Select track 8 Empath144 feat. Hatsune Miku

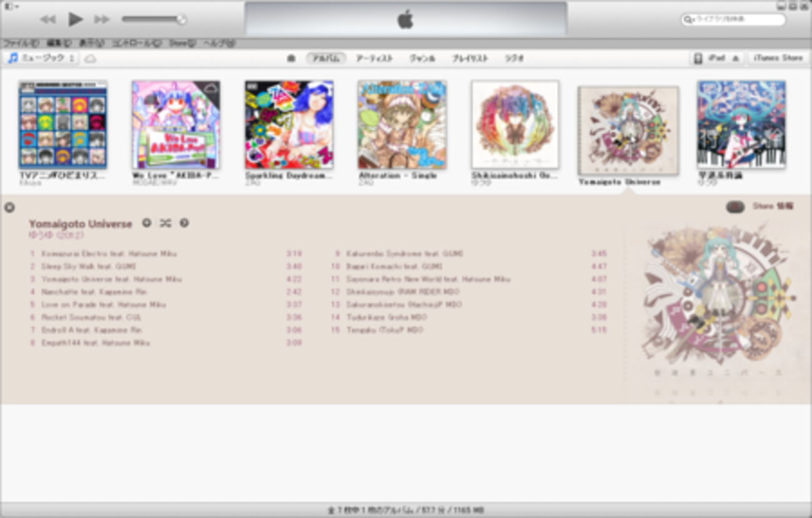point(166,343)
